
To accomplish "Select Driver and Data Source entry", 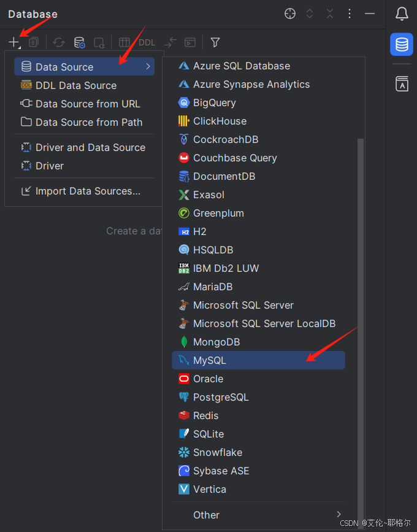I will 90,147.
